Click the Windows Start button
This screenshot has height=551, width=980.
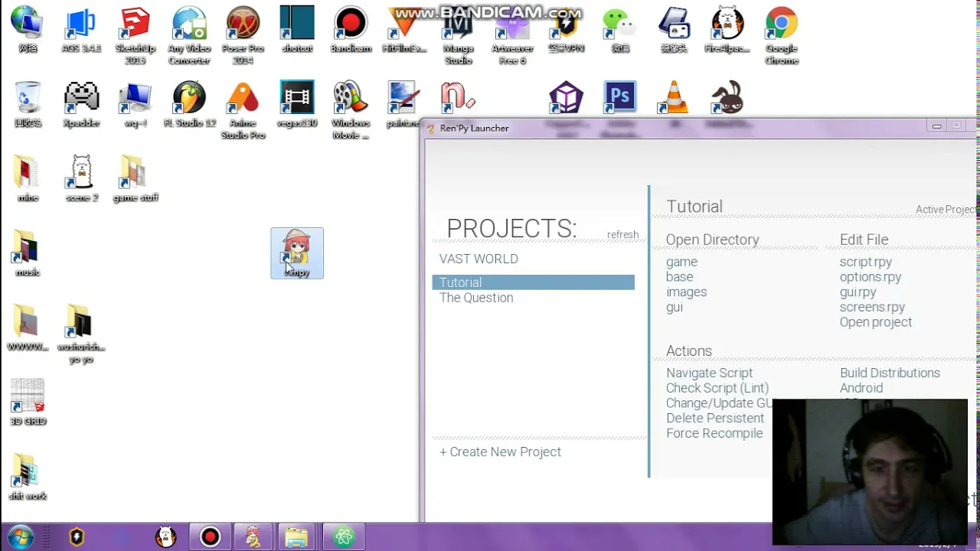coord(21,536)
